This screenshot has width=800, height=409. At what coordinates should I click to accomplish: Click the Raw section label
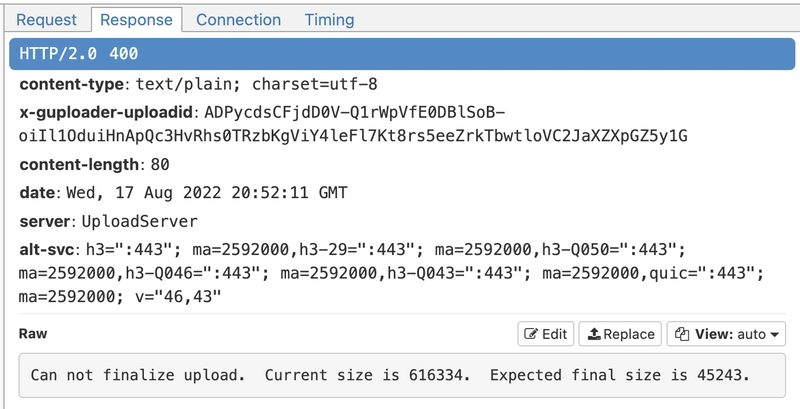33,334
